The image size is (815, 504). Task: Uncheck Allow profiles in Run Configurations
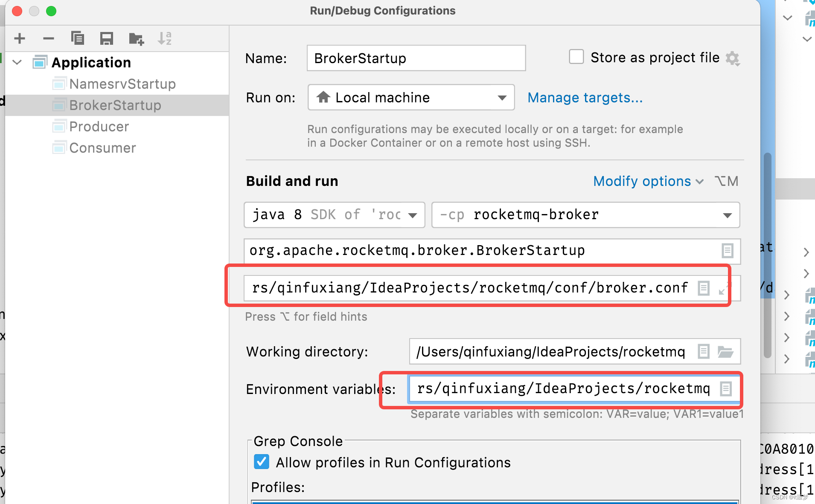pyautogui.click(x=262, y=462)
